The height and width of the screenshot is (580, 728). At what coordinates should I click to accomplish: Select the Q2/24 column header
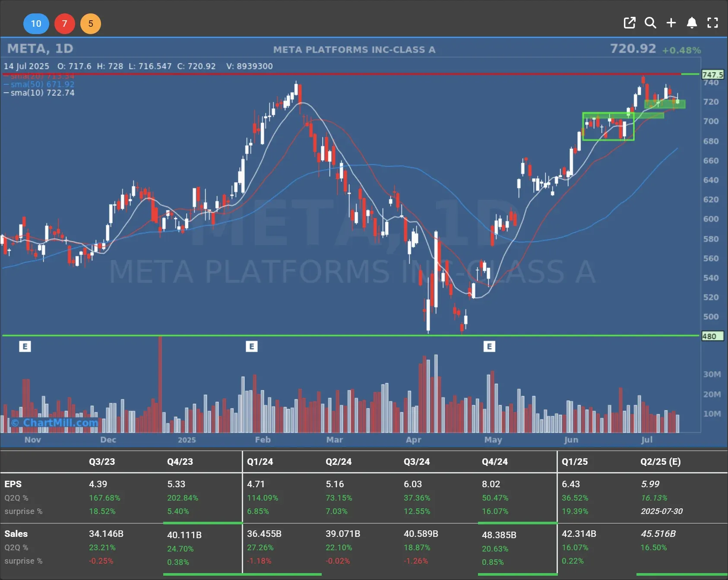pyautogui.click(x=339, y=461)
